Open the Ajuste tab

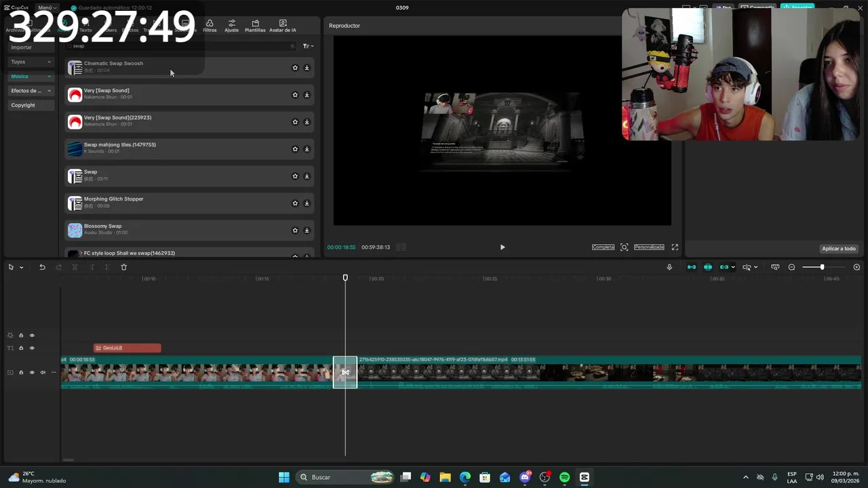(x=231, y=26)
